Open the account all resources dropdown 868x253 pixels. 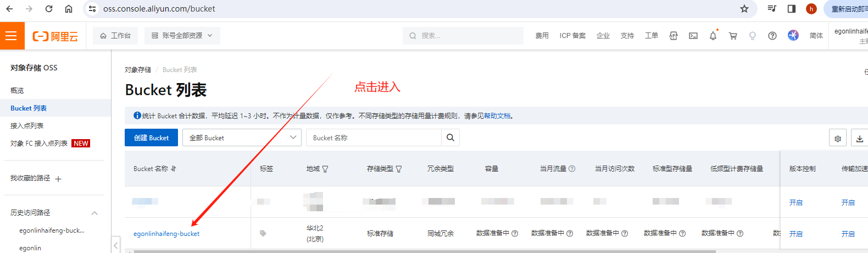[x=182, y=36]
